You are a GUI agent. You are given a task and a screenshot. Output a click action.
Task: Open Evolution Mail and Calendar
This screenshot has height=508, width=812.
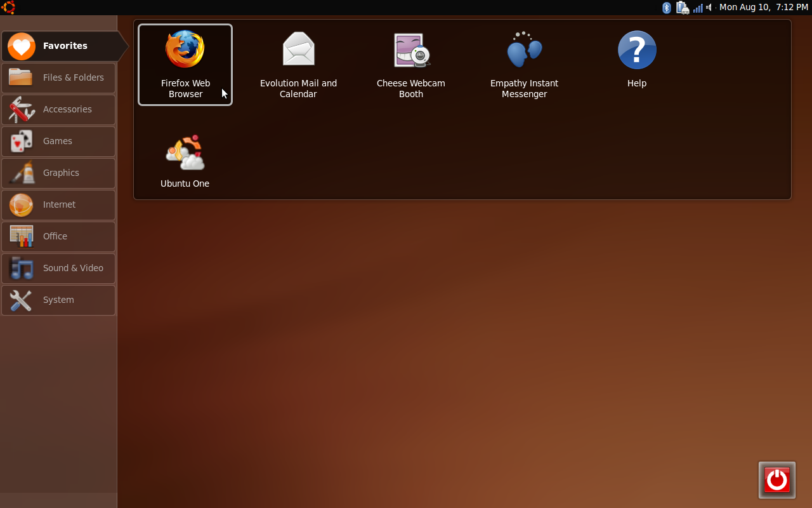tap(298, 65)
